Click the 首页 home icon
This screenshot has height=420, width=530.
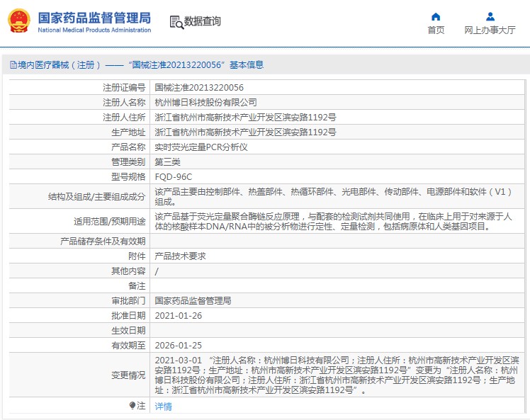(436, 16)
